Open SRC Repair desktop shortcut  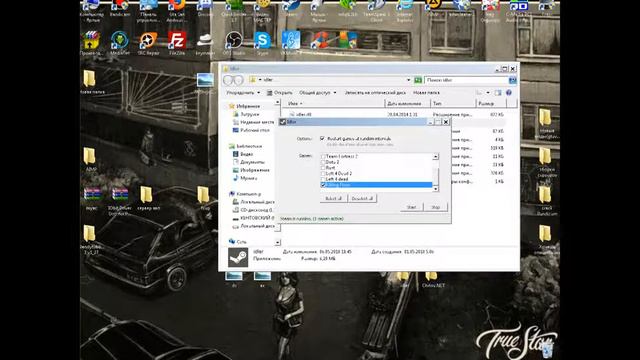point(149,41)
